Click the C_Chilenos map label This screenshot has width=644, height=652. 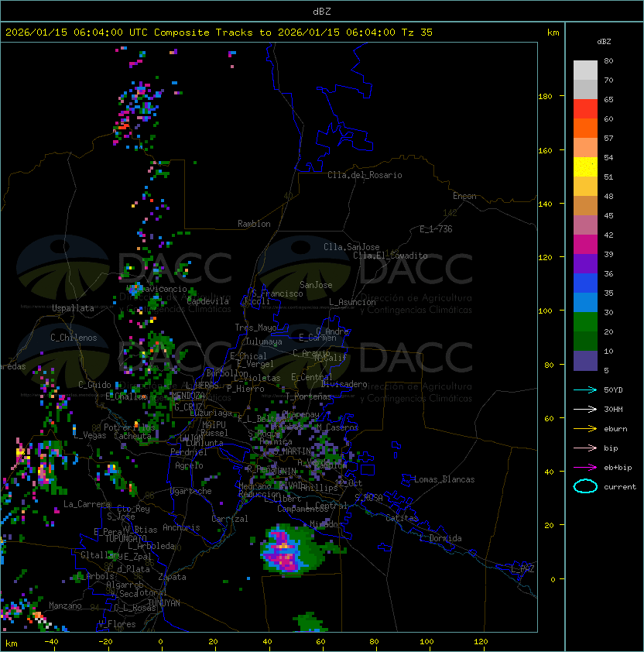point(74,338)
